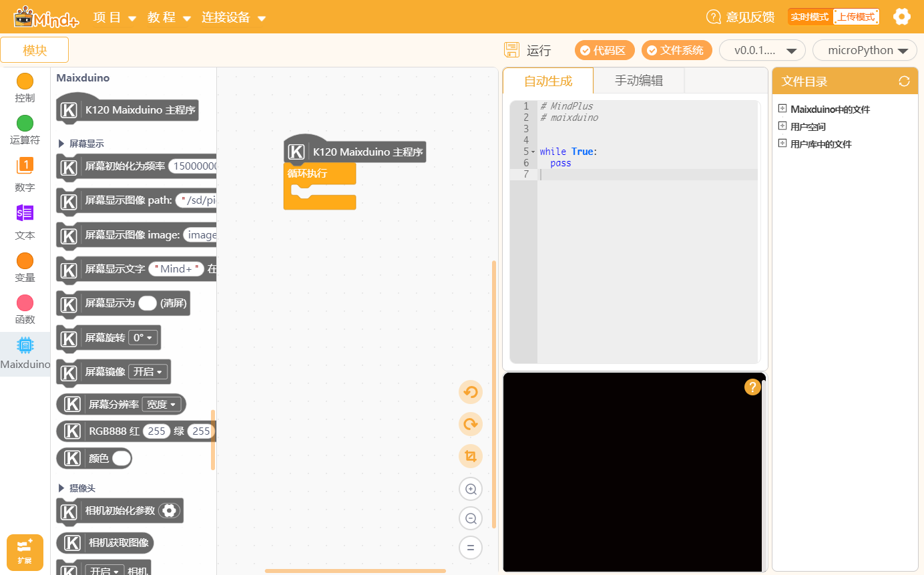Click the save disk icon beside 运行
The image size is (924, 575).
[x=512, y=50]
